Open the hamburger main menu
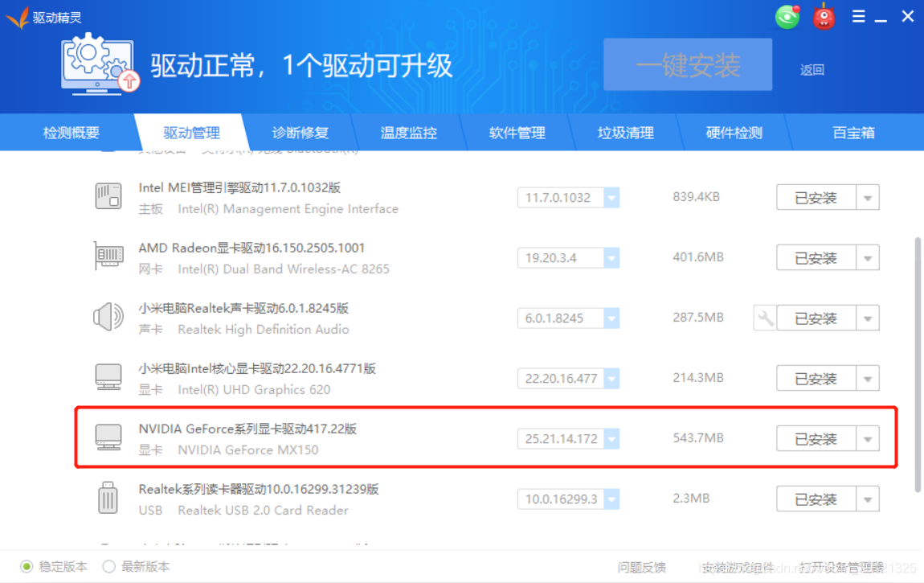 coord(859,17)
